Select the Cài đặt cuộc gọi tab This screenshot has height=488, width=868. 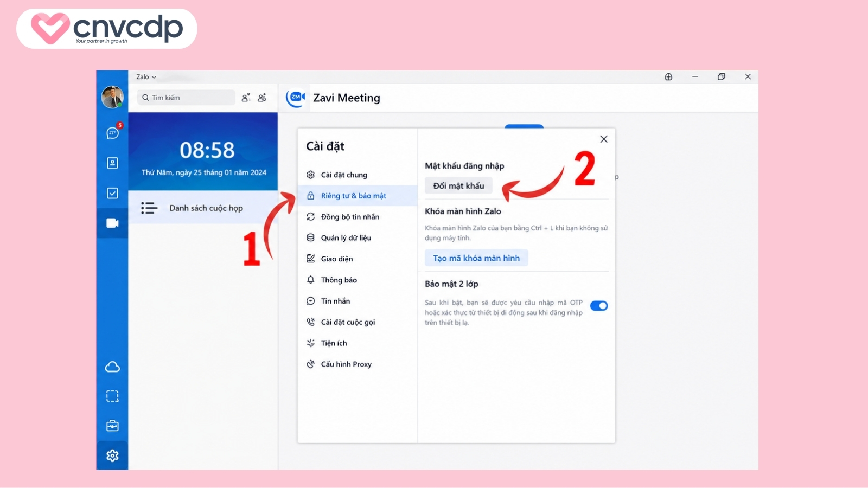click(358, 323)
